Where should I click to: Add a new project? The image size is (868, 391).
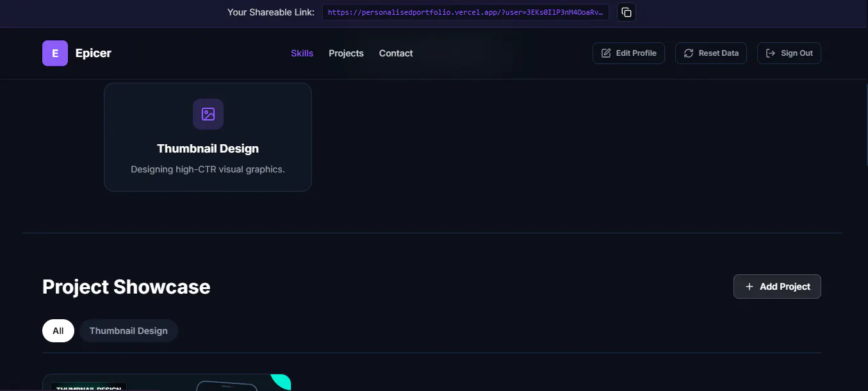777,287
